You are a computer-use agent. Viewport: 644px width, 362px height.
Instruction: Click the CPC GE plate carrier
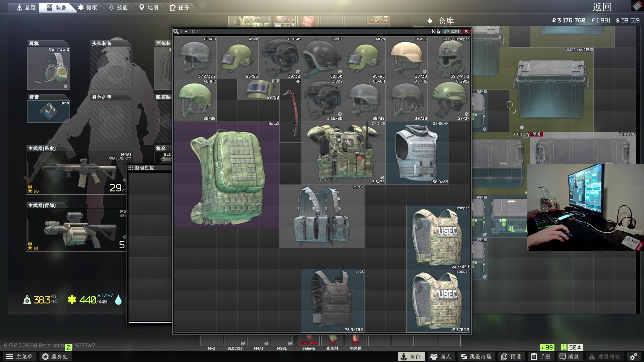coord(343,153)
